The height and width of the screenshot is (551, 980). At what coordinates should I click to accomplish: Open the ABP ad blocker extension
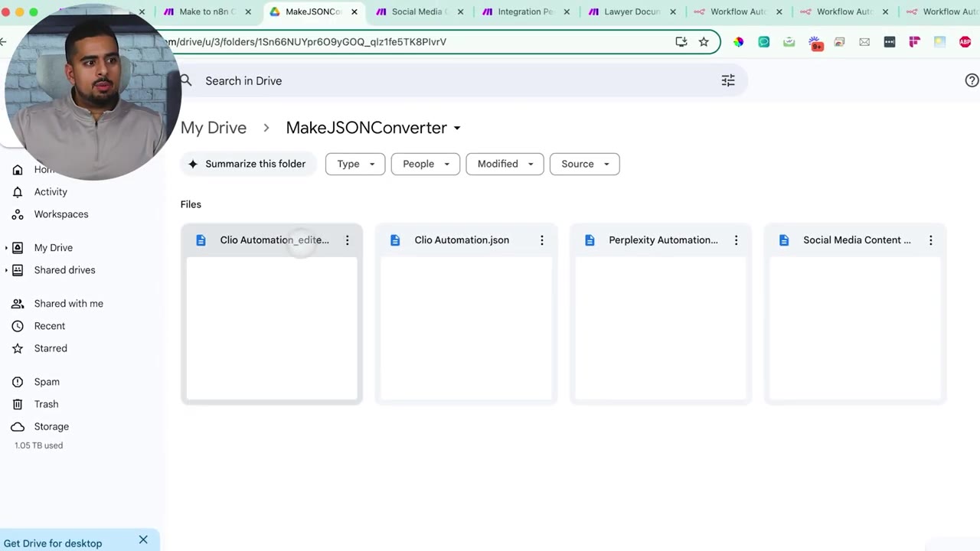coord(965,42)
